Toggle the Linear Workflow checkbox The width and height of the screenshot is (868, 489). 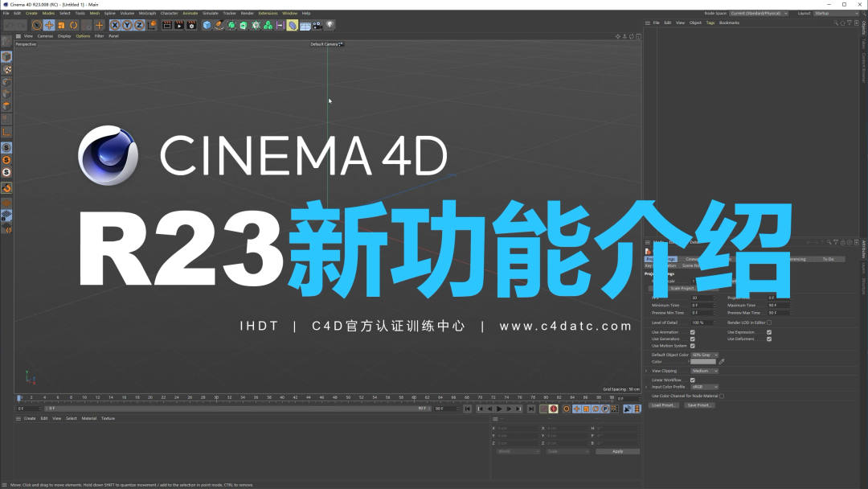692,380
